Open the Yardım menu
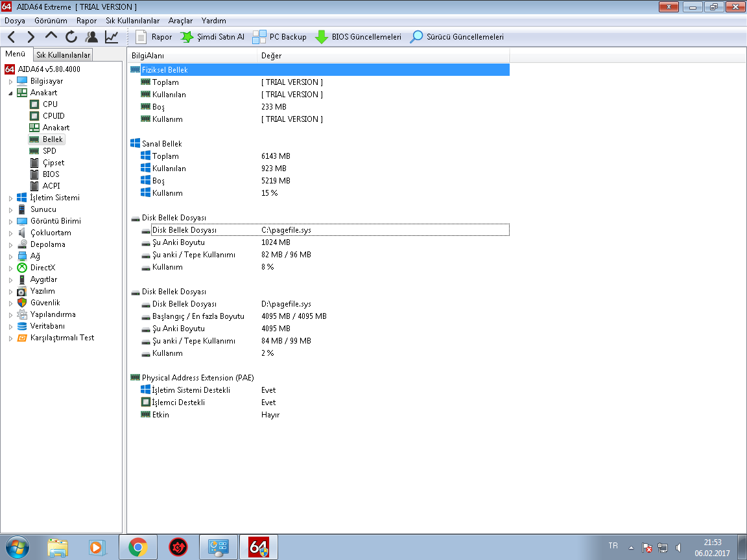747x560 pixels. [x=213, y=21]
